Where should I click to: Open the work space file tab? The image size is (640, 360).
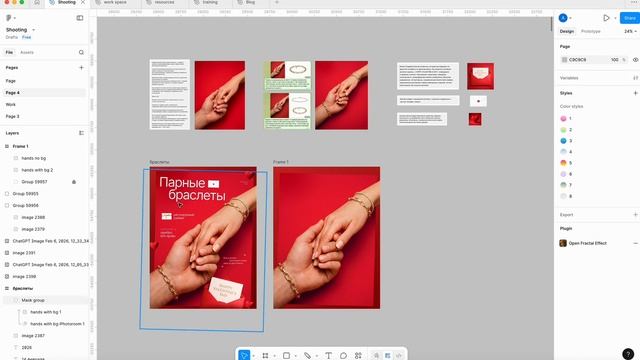[x=115, y=2]
